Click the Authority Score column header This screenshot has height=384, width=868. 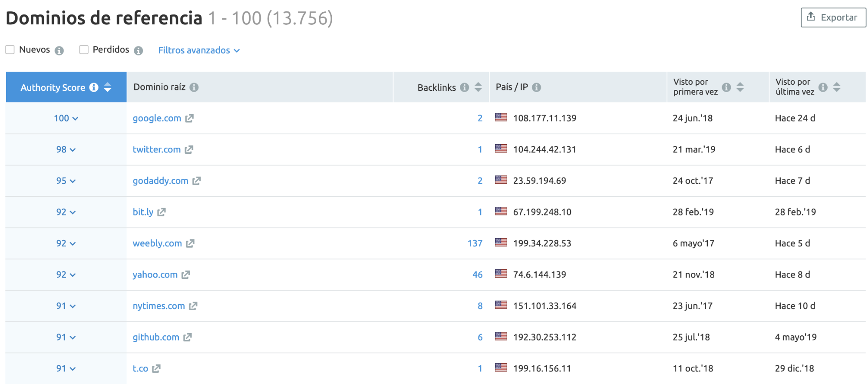pos(53,87)
